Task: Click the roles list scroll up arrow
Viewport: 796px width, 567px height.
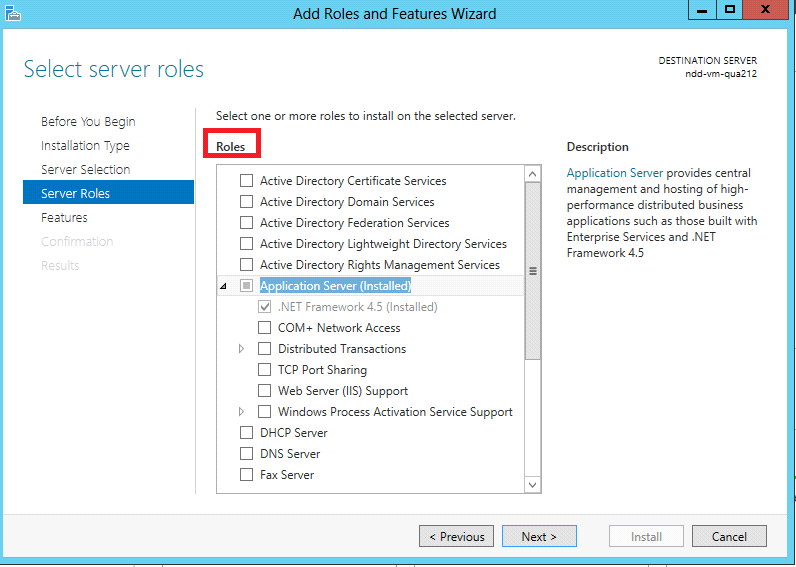Action: tap(533, 174)
